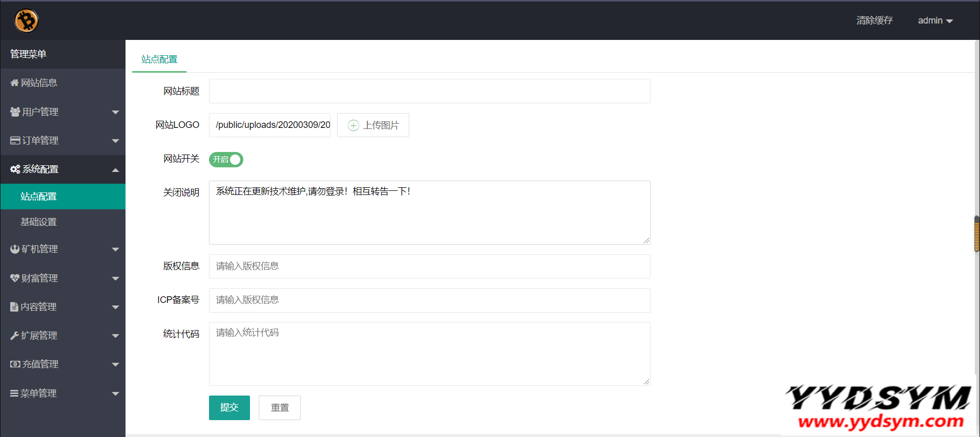Click the 关闭说明 field label

181,192
